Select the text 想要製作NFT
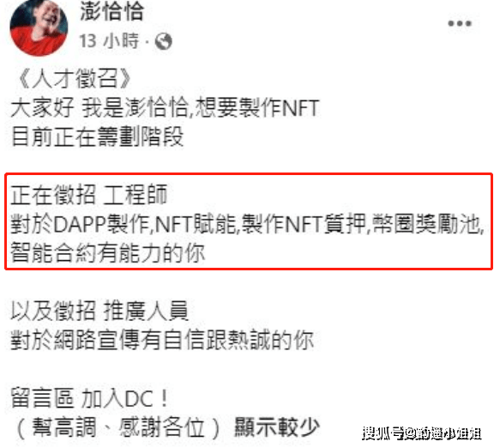 pos(257,108)
